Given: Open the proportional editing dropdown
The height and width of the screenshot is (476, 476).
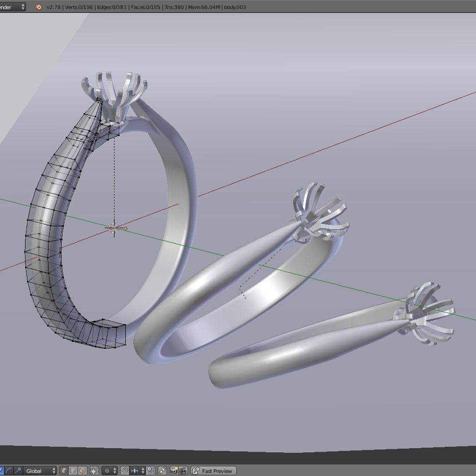Looking at the screenshot, I should (x=109, y=471).
